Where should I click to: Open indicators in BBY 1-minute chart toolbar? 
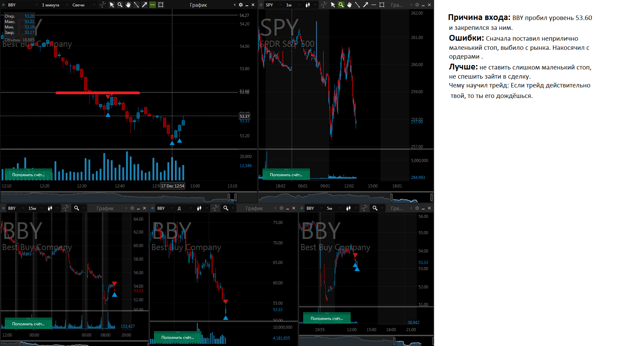click(102, 5)
